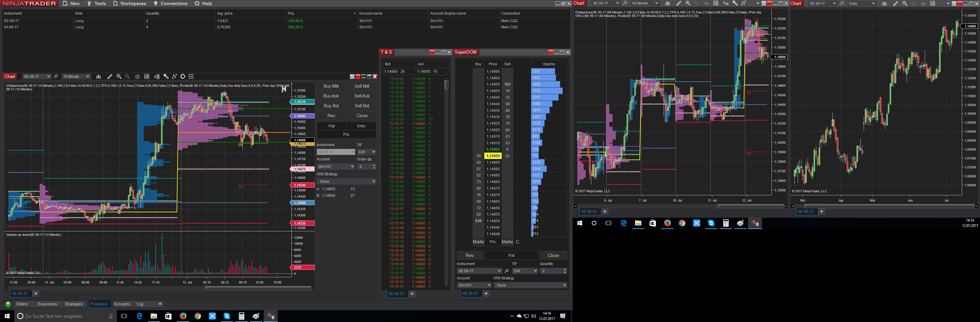This screenshot has width=980, height=322.
Task: Click Buy Ask in Chart Trader
Action: 331,96
